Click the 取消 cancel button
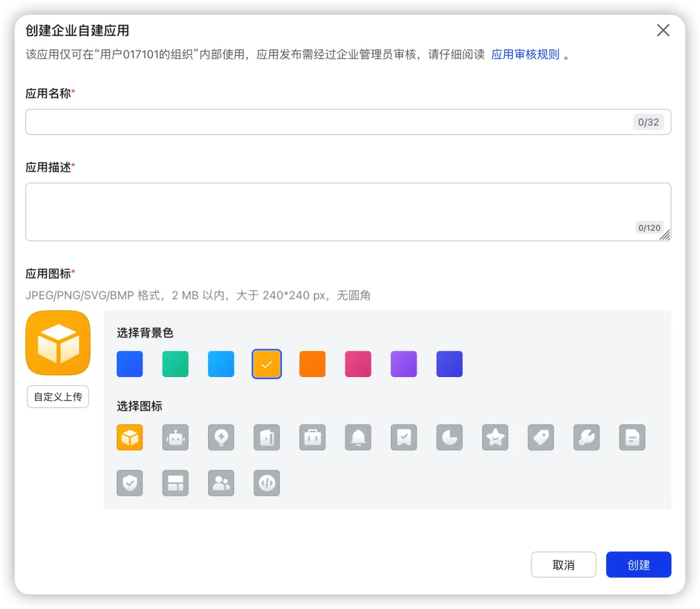The height and width of the screenshot is (609, 700). 563,565
